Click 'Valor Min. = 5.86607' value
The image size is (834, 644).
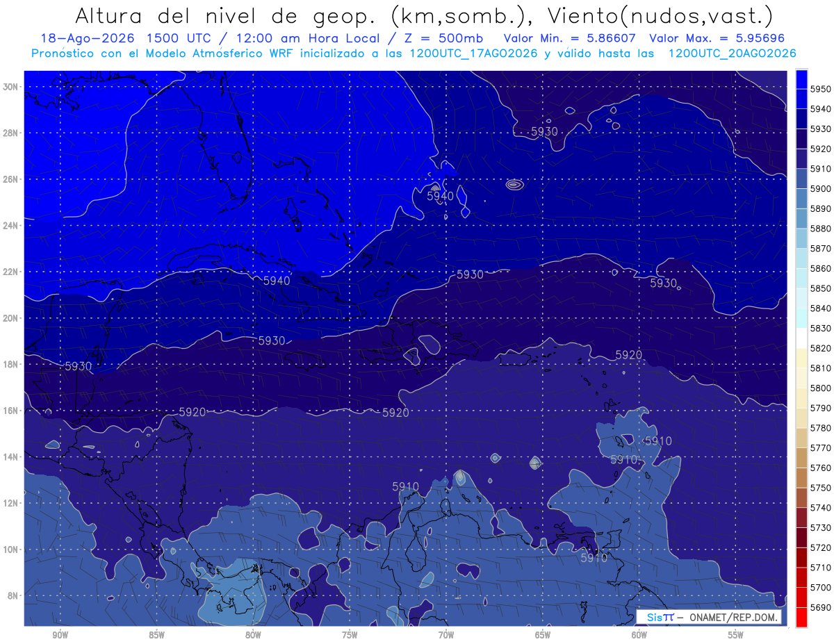(570, 38)
